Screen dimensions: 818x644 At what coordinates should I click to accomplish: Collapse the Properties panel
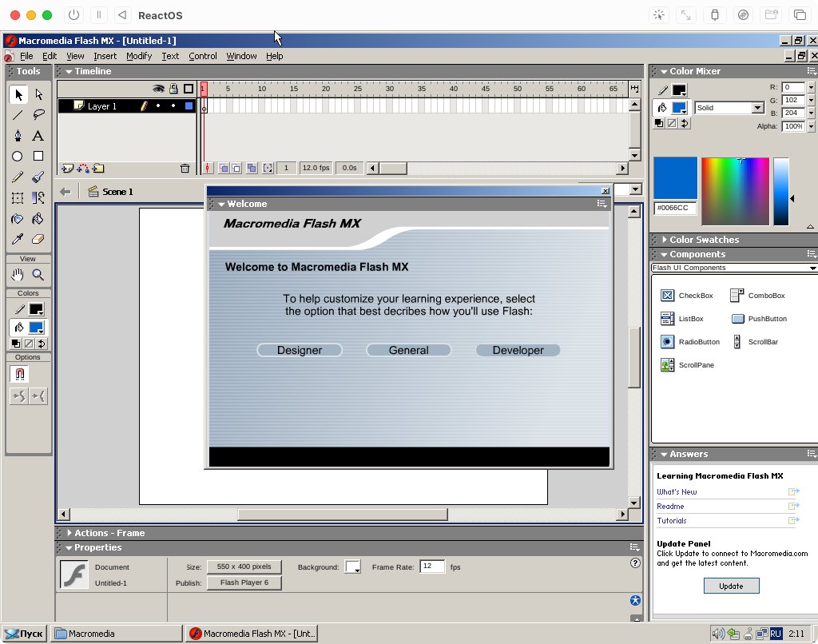[x=69, y=547]
